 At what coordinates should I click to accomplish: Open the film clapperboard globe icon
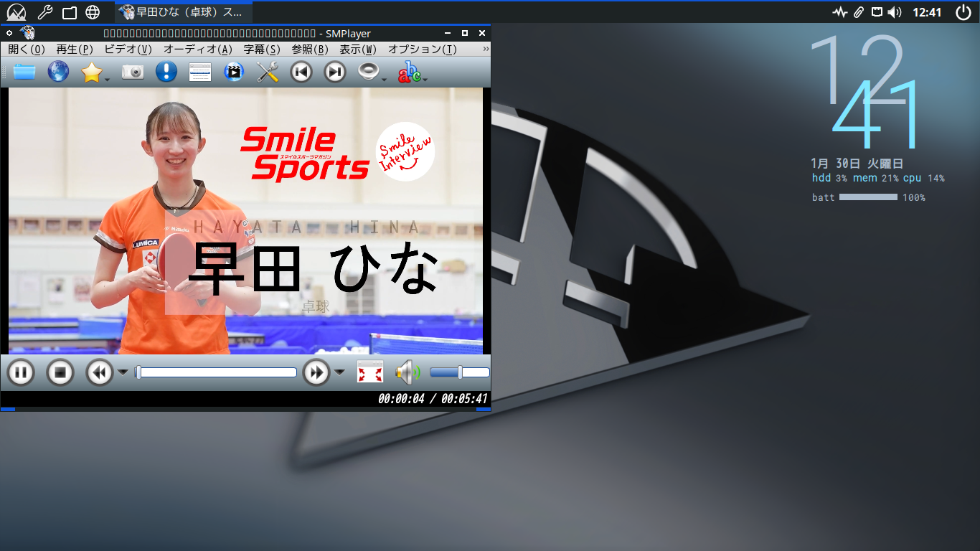234,72
